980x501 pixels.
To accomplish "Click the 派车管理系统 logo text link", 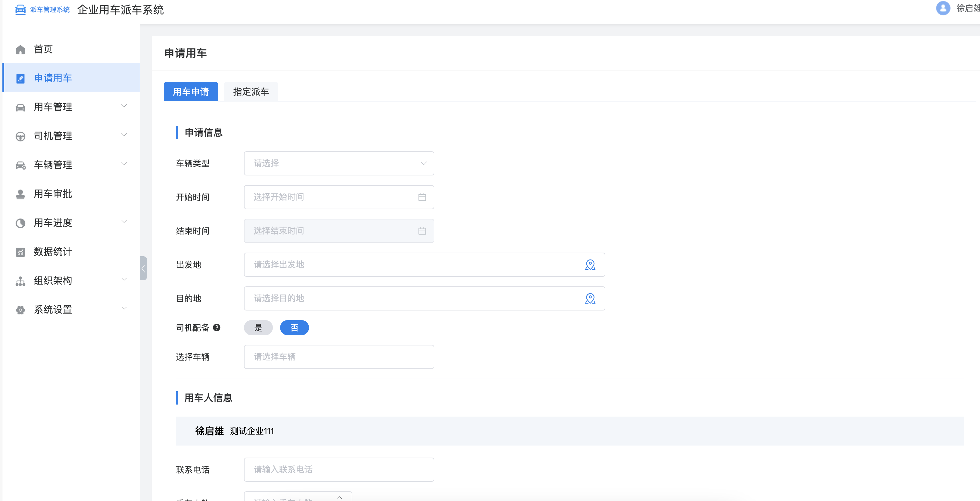I will pyautogui.click(x=50, y=10).
